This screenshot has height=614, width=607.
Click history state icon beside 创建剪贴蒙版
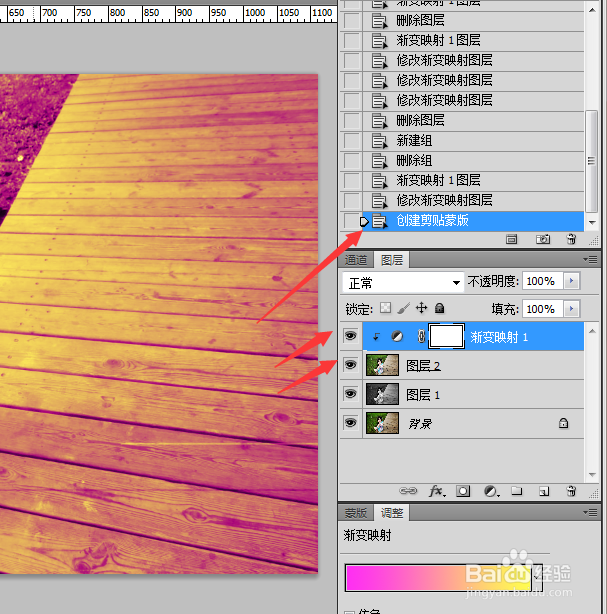[x=379, y=221]
